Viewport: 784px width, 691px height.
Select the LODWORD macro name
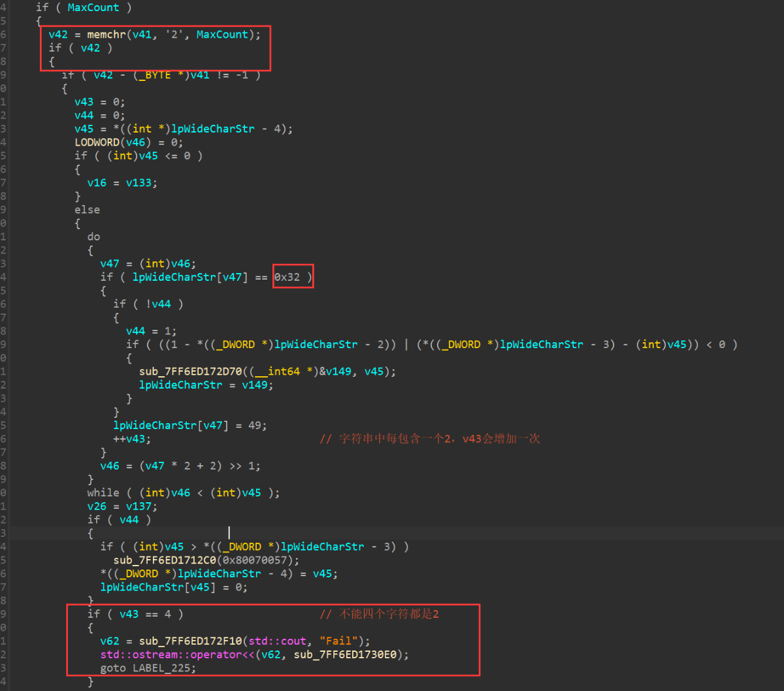(x=97, y=142)
